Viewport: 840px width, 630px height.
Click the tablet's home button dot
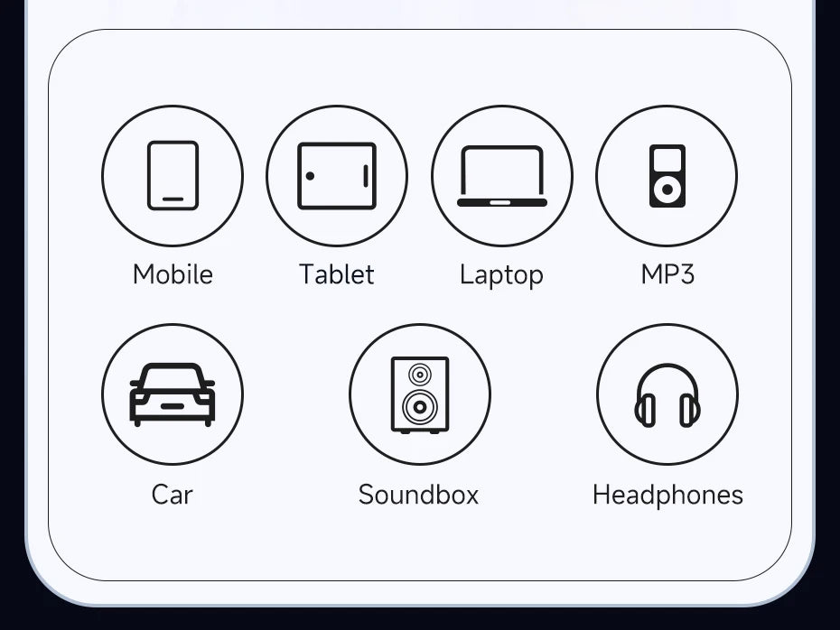click(310, 176)
